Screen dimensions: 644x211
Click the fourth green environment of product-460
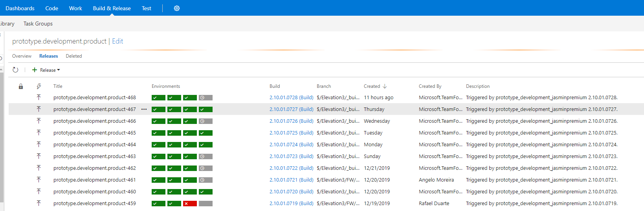pos(205,192)
